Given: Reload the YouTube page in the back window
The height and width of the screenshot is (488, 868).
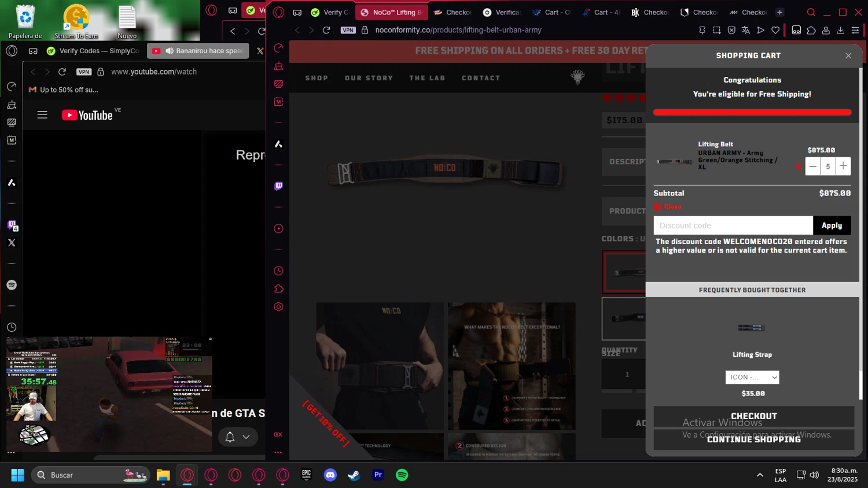Looking at the screenshot, I should (x=62, y=72).
